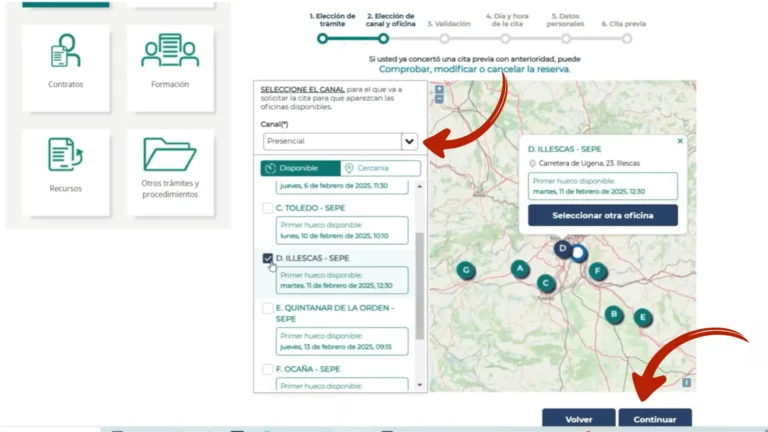Check the F. OCAÑA - SEPE checkbox
Screen dimensions: 768x432
point(267,369)
